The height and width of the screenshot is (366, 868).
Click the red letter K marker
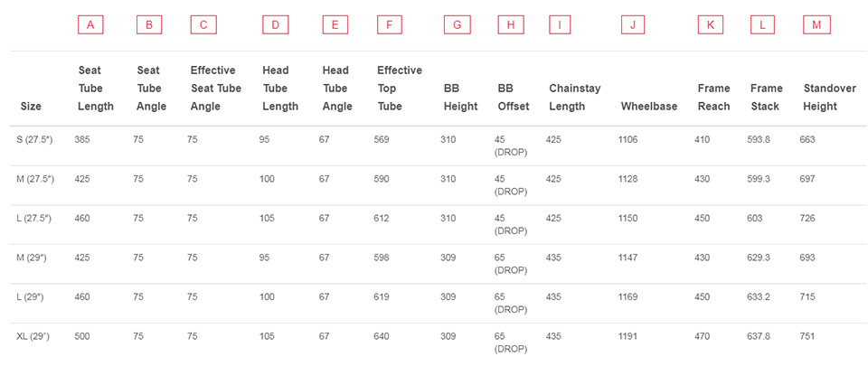tap(711, 25)
